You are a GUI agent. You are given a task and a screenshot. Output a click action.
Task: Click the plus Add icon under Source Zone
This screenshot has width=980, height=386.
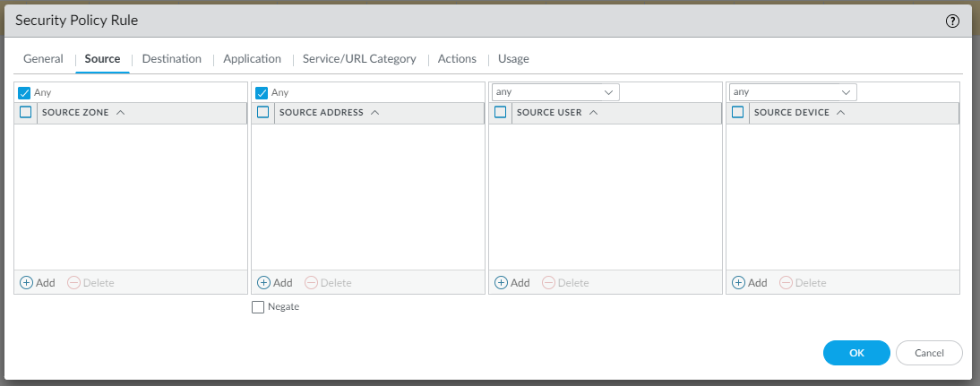pos(27,282)
